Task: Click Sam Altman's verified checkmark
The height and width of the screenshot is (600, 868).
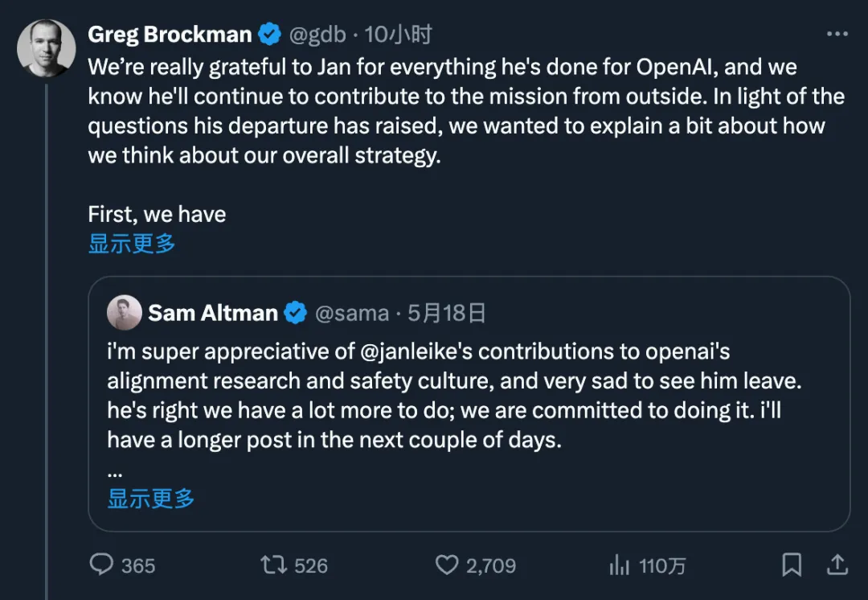Action: coord(297,314)
